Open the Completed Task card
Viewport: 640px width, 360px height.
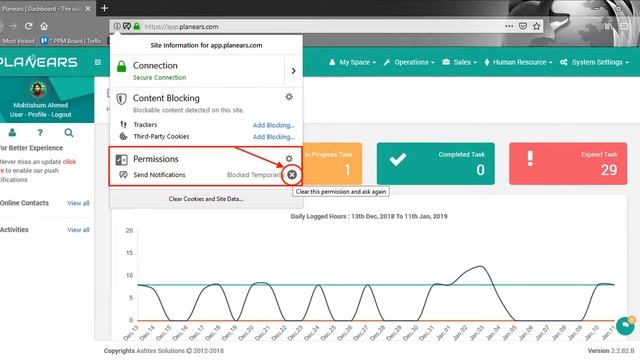click(436, 163)
